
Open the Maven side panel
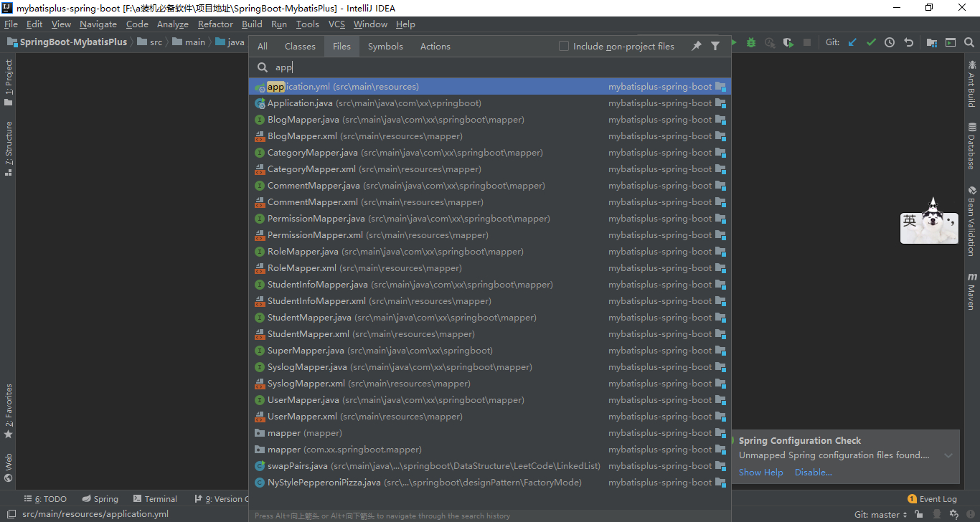(971, 291)
